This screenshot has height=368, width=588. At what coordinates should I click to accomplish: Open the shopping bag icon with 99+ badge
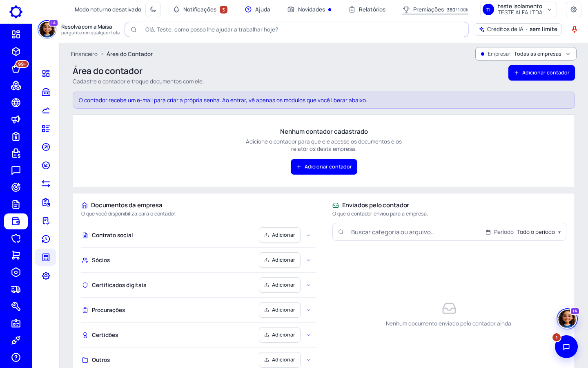16,68
